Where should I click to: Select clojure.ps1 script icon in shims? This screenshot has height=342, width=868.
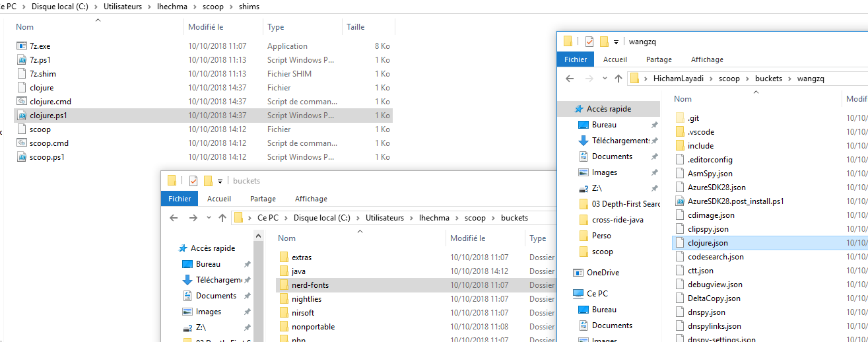click(22, 116)
